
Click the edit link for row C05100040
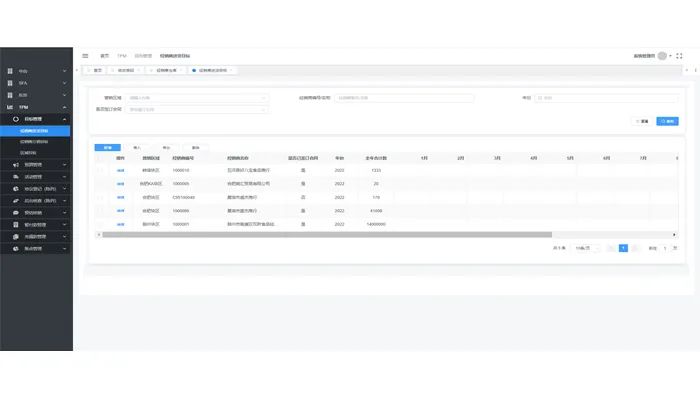[120, 197]
